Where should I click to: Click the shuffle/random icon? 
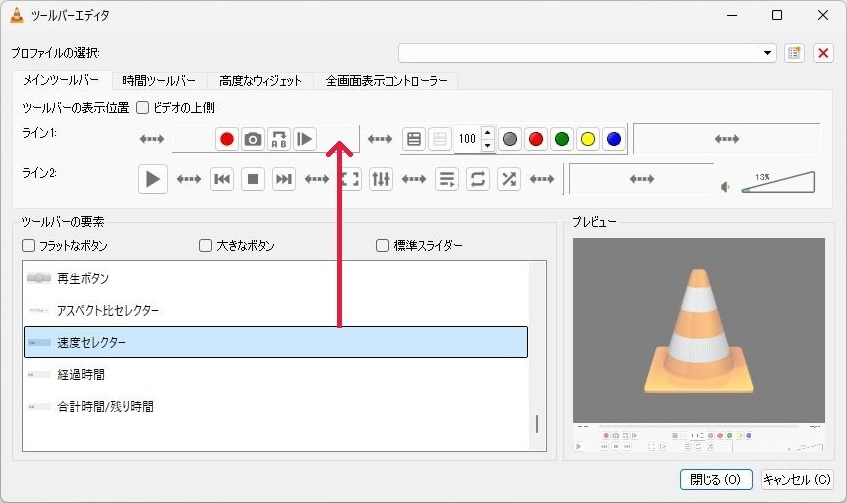click(x=509, y=179)
